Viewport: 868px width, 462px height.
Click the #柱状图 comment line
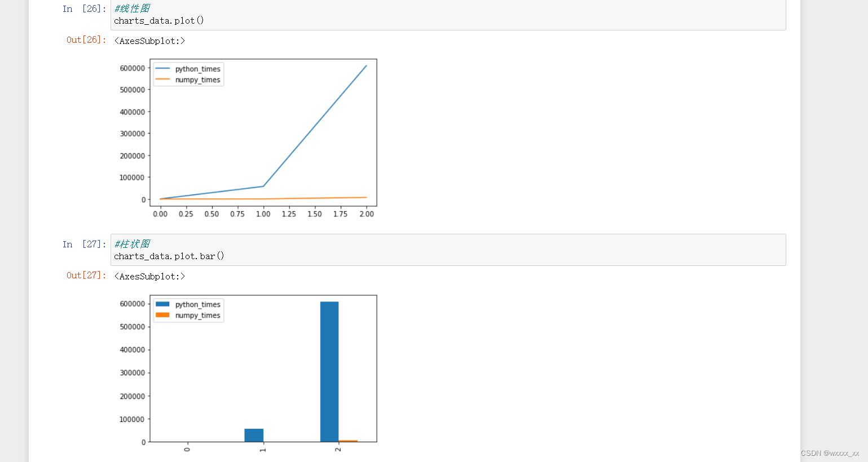(x=132, y=244)
